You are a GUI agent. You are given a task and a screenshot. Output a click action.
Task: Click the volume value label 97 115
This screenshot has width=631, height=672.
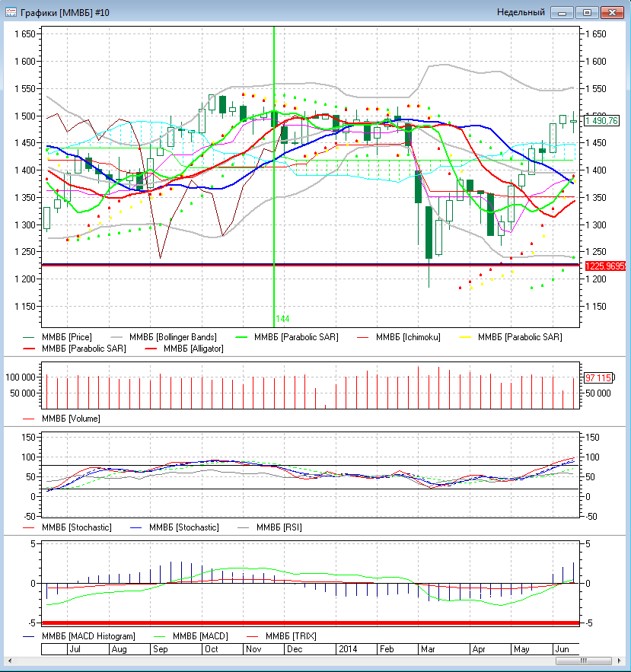pos(598,377)
